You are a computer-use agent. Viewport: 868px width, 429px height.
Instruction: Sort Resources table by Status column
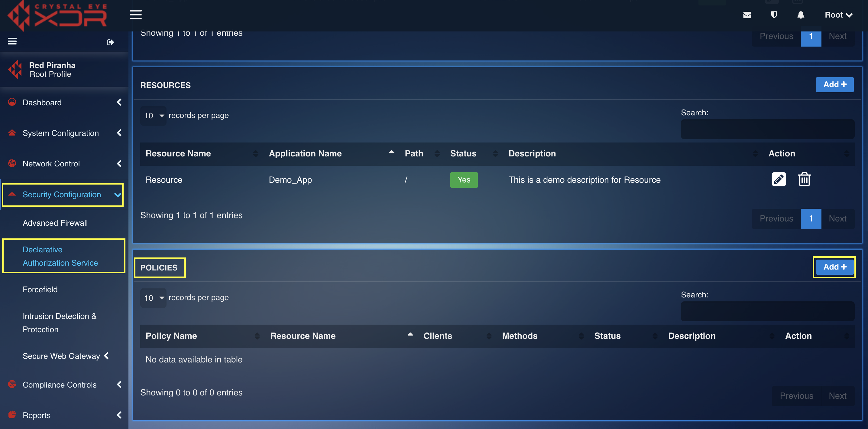point(474,153)
